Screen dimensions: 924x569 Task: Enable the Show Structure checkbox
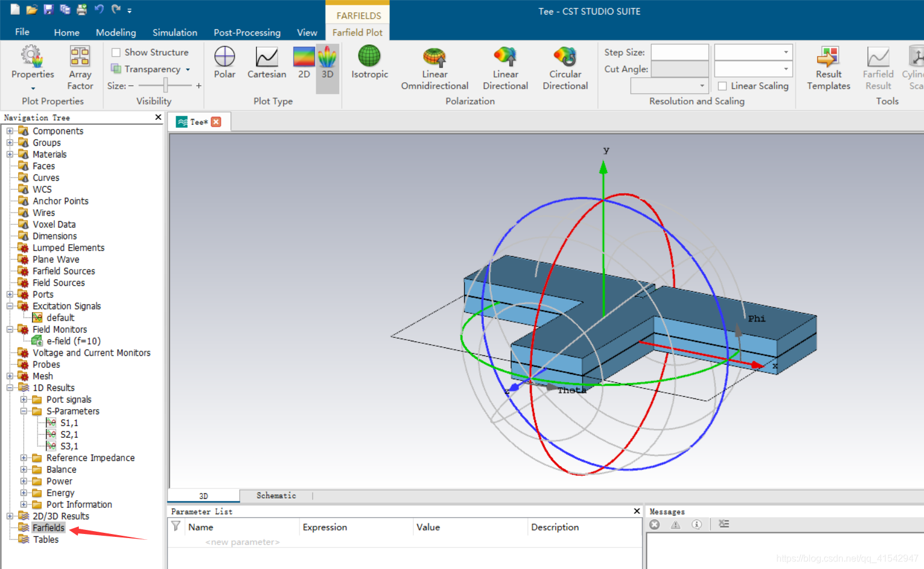pyautogui.click(x=116, y=53)
